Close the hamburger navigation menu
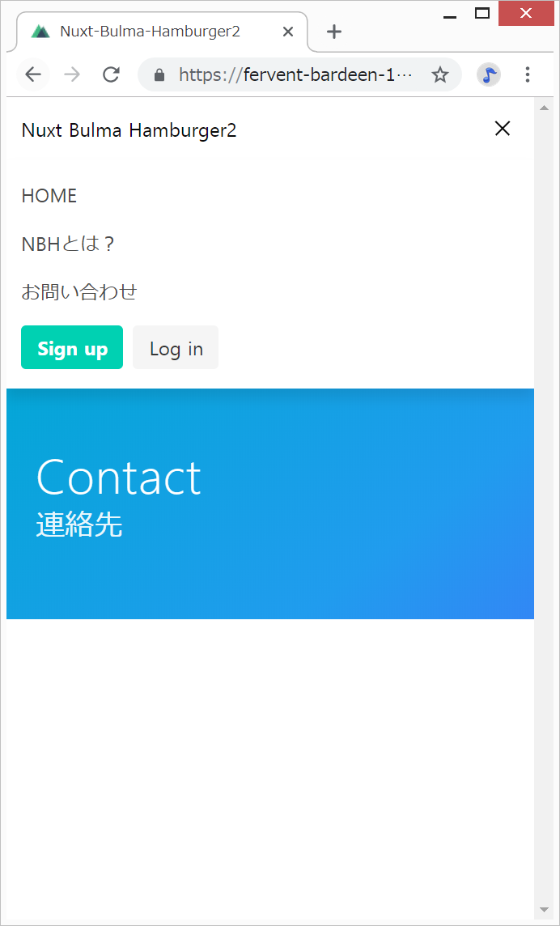 (x=502, y=129)
